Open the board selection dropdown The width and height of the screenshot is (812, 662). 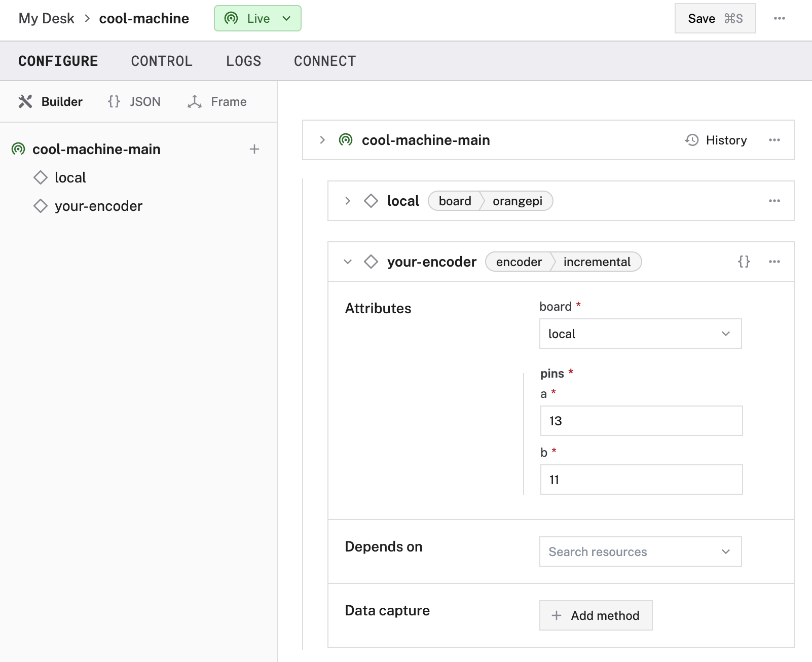pos(640,334)
